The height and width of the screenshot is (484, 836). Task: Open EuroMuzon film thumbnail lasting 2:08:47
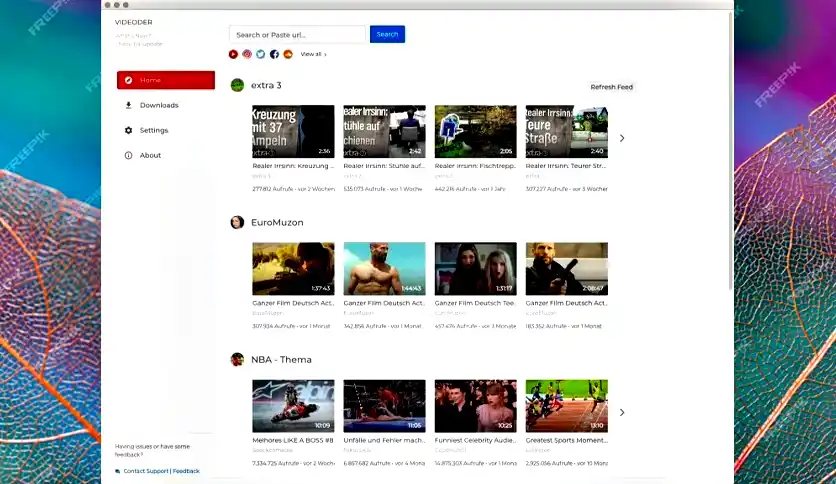tap(567, 269)
